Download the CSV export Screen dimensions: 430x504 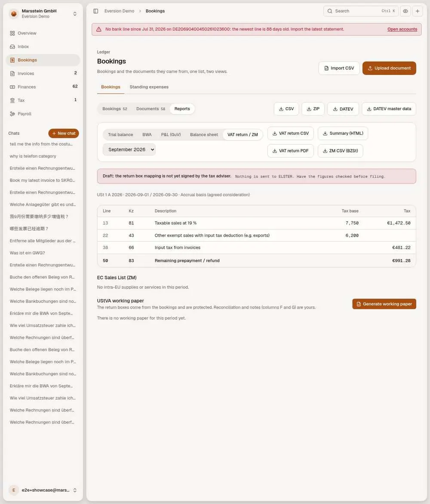(286, 109)
